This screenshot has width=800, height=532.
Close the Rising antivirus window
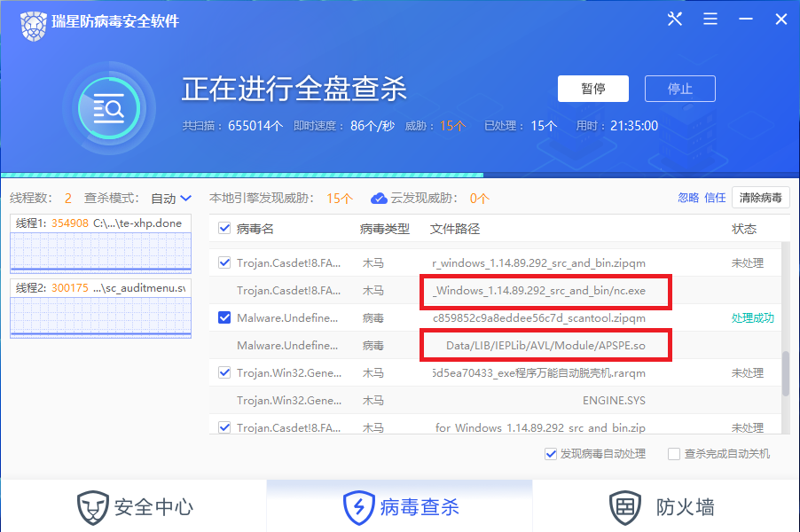[781, 20]
